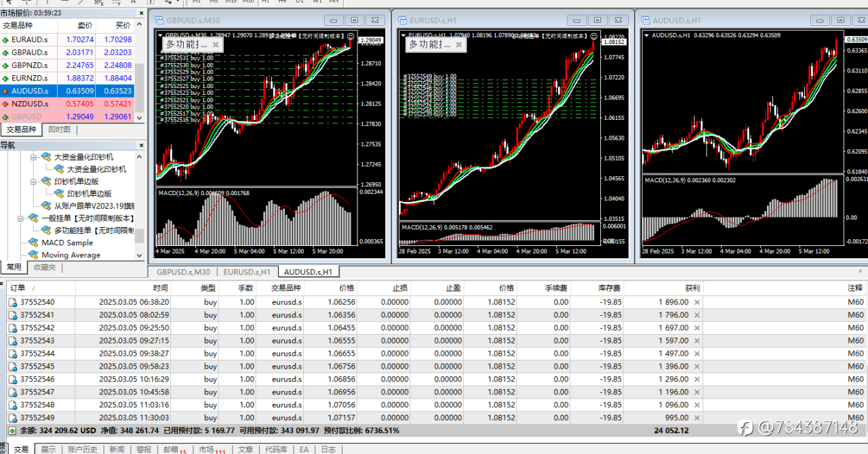868x454 pixels.
Task: Collapse the 印钞机单边版 tree node
Action: 33,182
